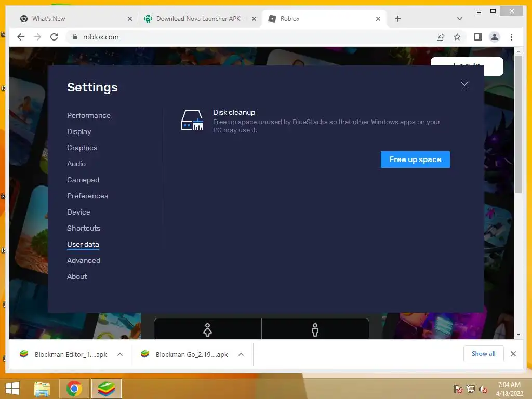532x399 pixels.
Task: Click the Log In button on Roblox
Action: [x=467, y=66]
